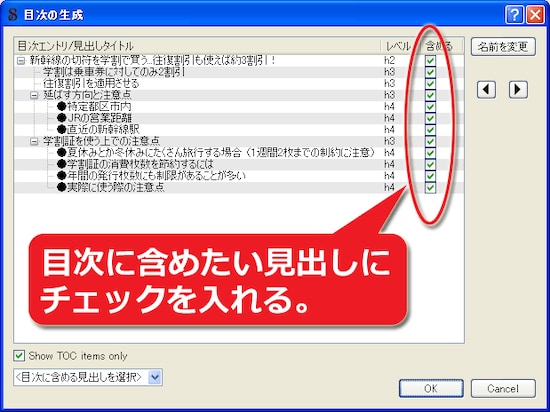Collapse the 延ばす方向と注意点 tree node
This screenshot has height=412, width=550.
pos(34,95)
